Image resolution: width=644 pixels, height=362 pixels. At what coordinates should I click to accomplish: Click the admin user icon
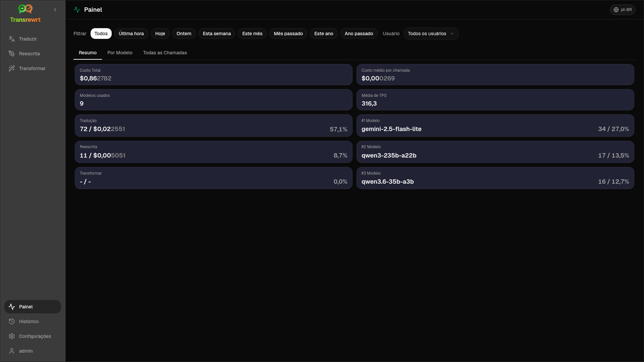[12, 351]
